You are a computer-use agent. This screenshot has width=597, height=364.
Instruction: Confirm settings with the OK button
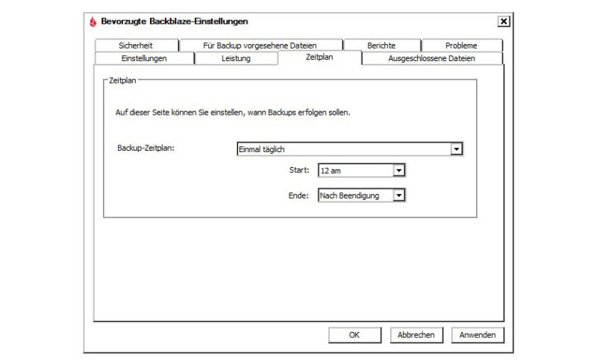coord(354,335)
